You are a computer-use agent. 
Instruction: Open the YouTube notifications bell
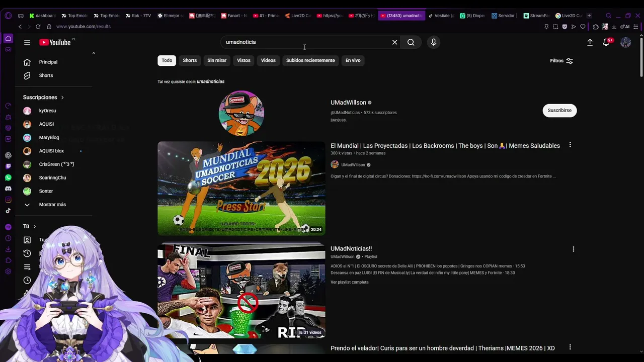point(606,42)
